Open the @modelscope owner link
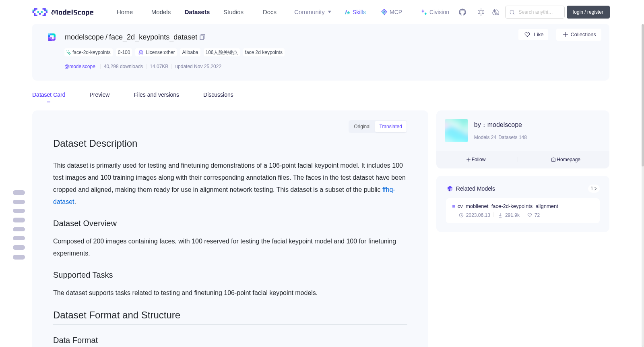Viewport: 644px width, 347px height. coord(80,66)
